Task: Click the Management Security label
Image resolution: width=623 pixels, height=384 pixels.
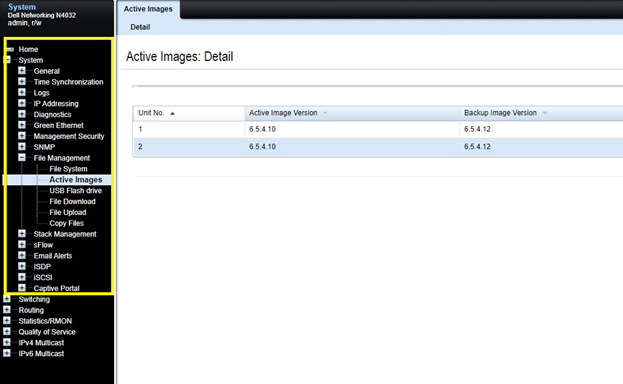Action: pyautogui.click(x=69, y=136)
